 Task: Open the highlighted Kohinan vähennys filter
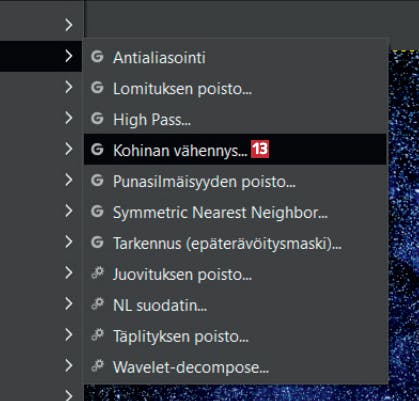point(235,150)
